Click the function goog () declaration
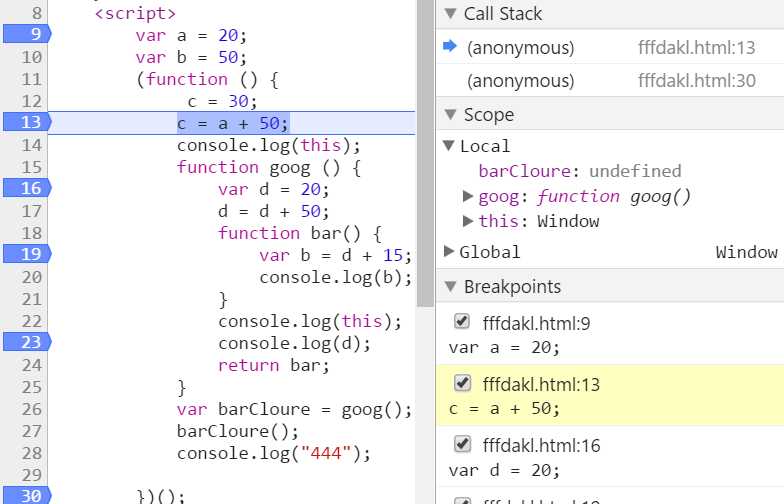 [269, 168]
